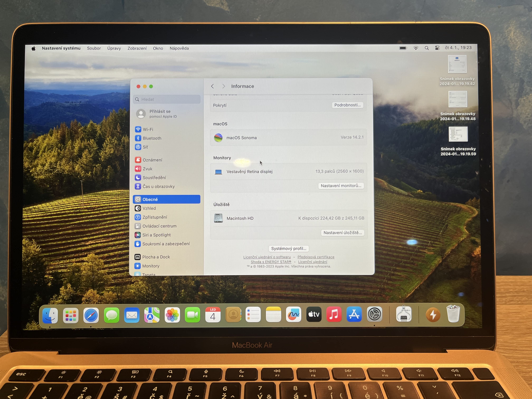Click the Control Center menu bar icon
Viewport: 532px width, 399px height.
coord(437,48)
